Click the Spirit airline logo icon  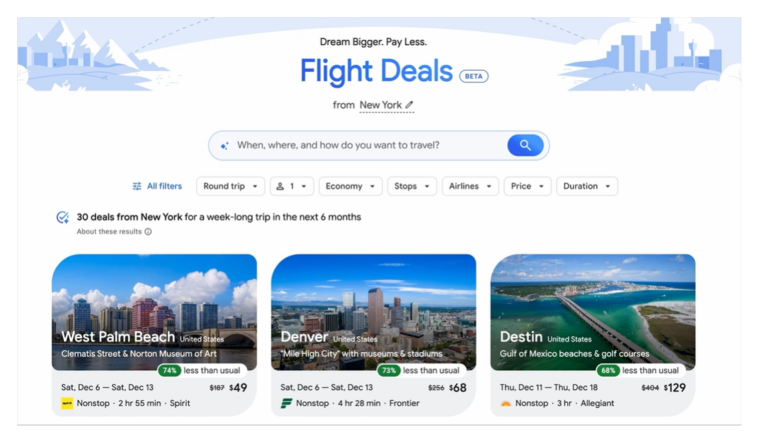click(x=67, y=403)
